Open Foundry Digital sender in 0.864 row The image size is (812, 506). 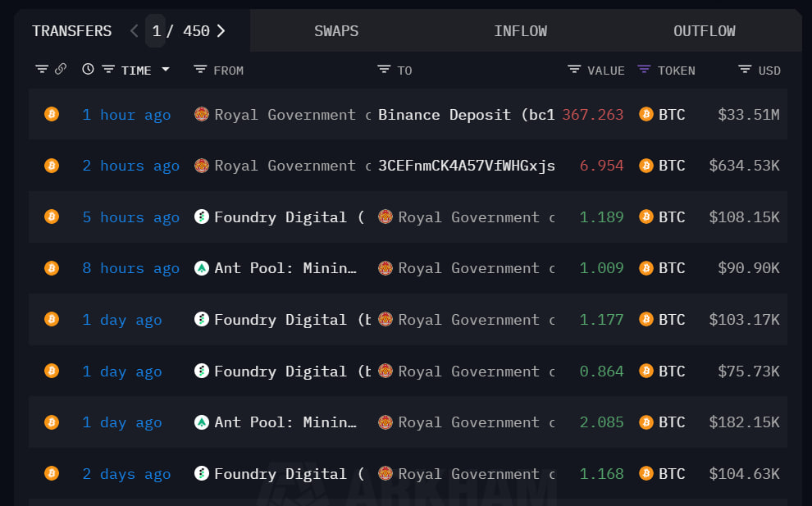(292, 372)
